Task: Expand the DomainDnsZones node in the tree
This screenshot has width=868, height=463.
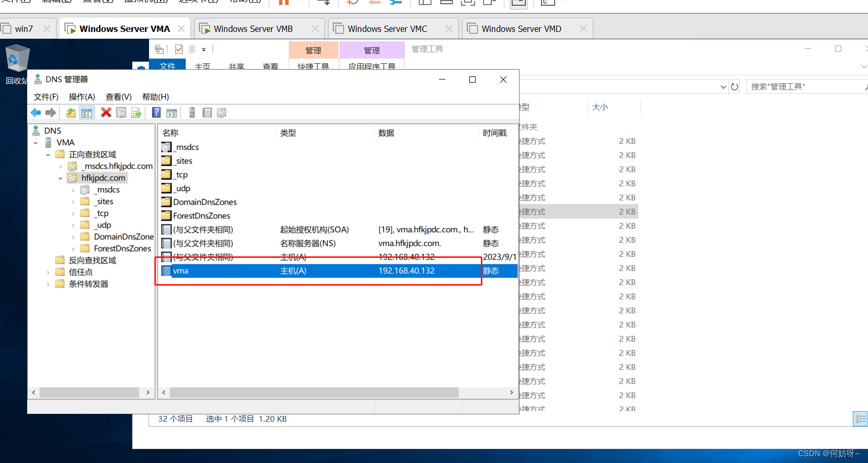Action: pyautogui.click(x=73, y=237)
